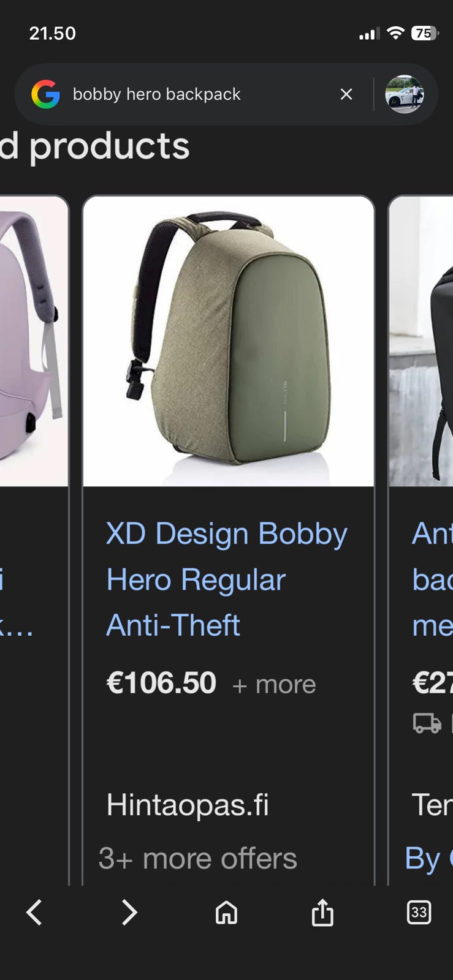This screenshot has width=453, height=980.
Task: Select the Hintaopas.fi seller name
Action: click(188, 805)
